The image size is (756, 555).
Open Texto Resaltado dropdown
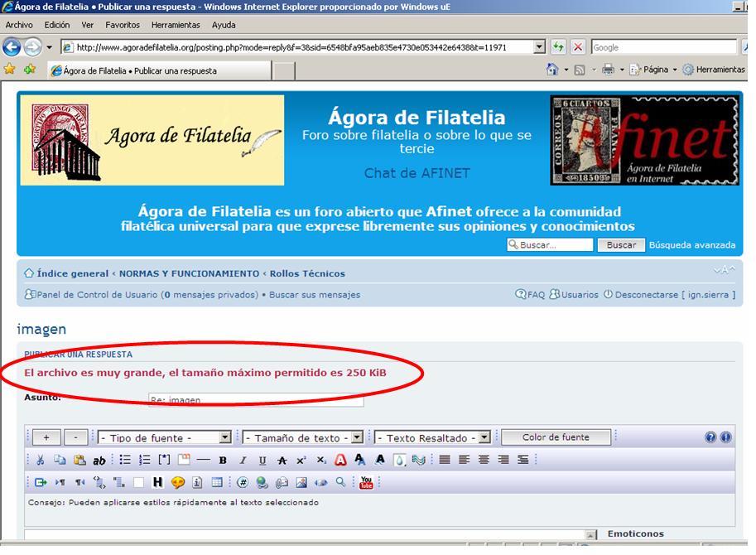[x=432, y=437]
